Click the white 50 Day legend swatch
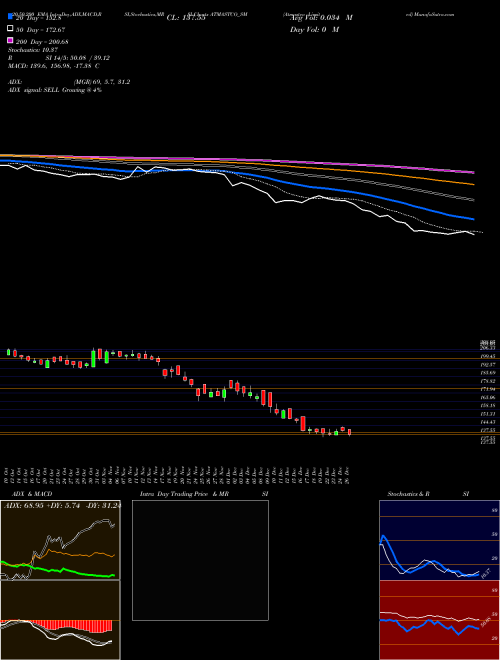The height and width of the screenshot is (660, 500). tap(10, 29)
